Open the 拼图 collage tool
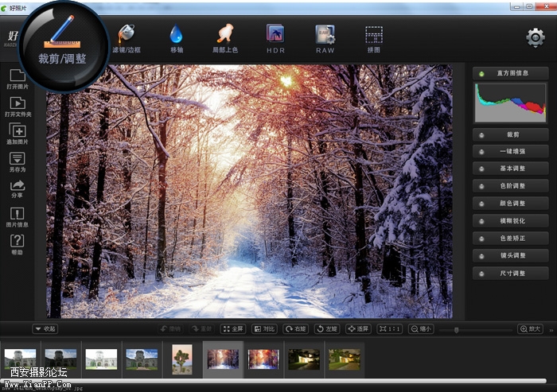This screenshot has width=557, height=392. (x=374, y=38)
